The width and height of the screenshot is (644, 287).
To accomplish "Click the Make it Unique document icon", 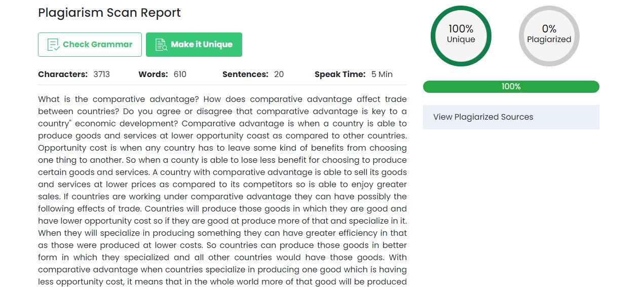I will click(161, 45).
